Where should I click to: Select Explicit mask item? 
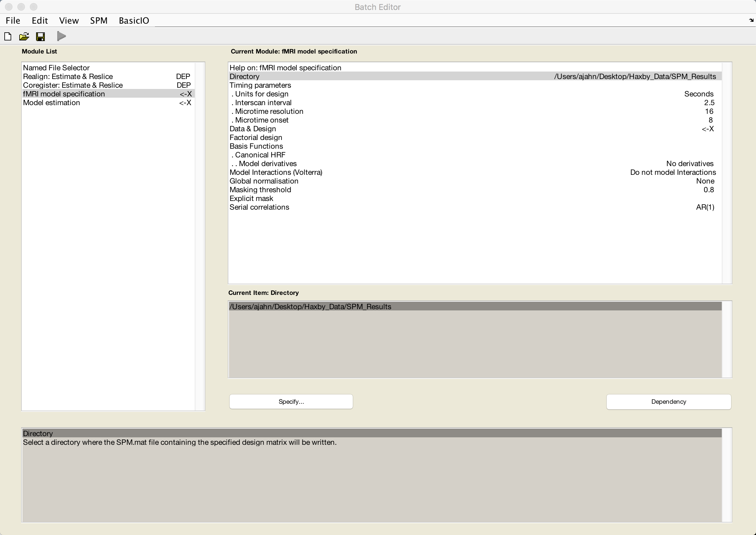tap(475, 199)
